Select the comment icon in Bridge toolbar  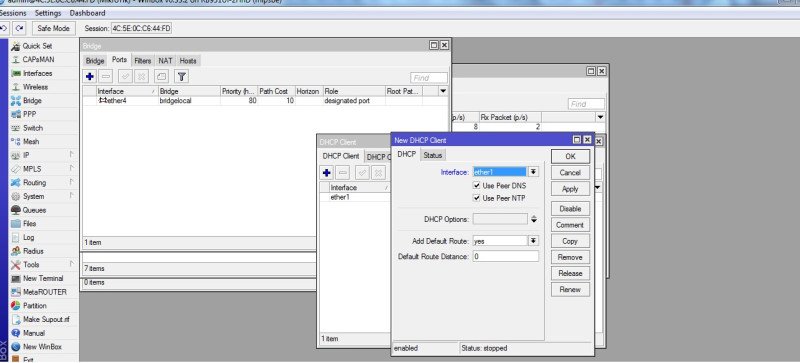pyautogui.click(x=161, y=77)
